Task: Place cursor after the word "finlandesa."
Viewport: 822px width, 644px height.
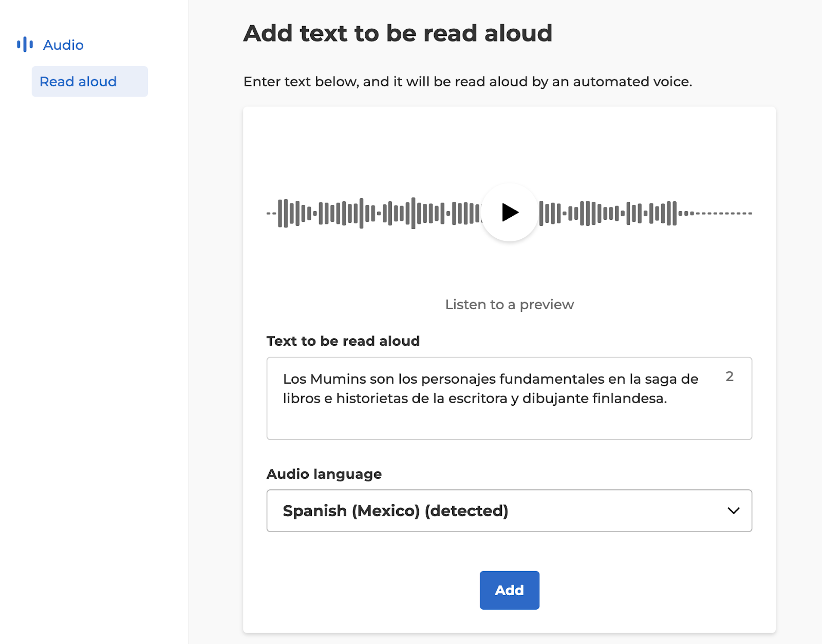Action: [667, 399]
